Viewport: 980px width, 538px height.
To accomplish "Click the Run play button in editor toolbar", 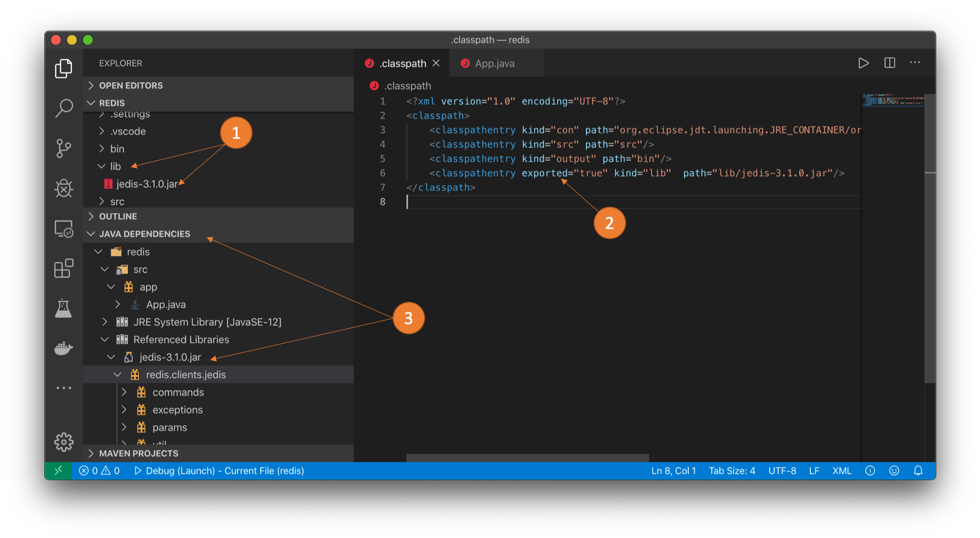I will pyautogui.click(x=863, y=63).
